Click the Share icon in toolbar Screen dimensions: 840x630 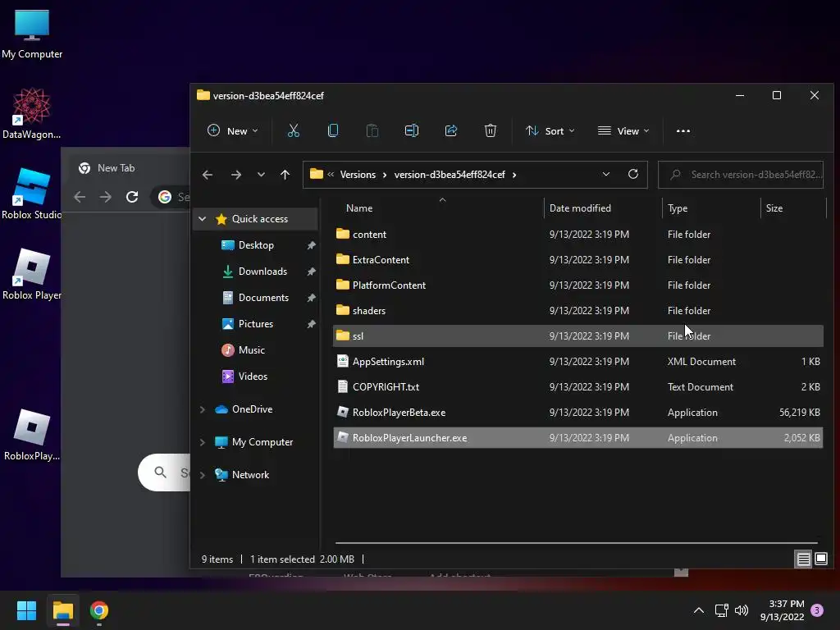tap(451, 130)
